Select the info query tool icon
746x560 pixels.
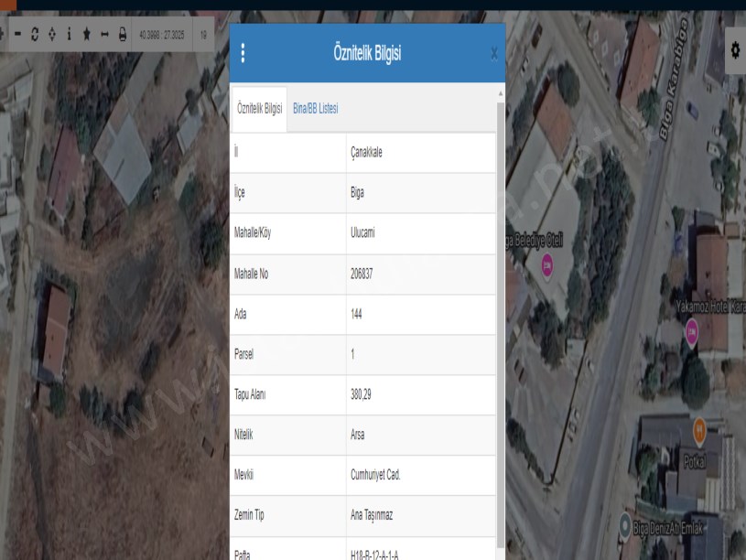coord(69,34)
